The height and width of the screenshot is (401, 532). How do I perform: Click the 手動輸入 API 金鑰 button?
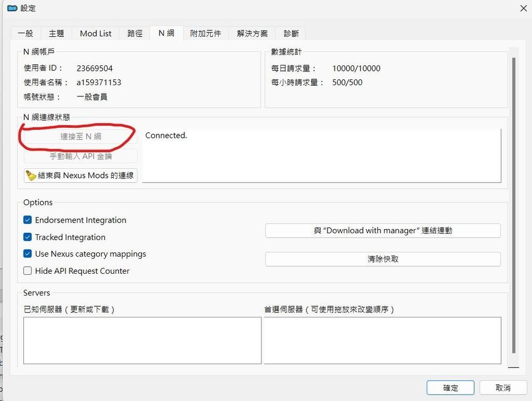pyautogui.click(x=81, y=156)
